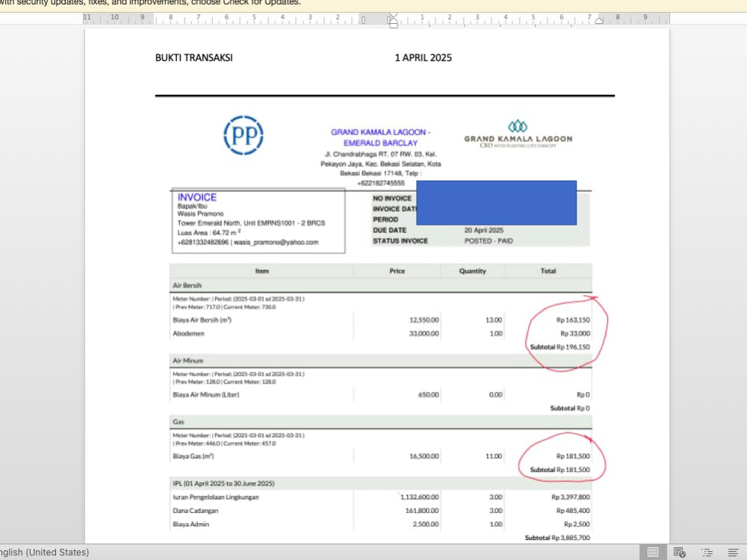The height and width of the screenshot is (560, 747).
Task: Click Subtotal Rp 3,885,700
Action: (557, 538)
